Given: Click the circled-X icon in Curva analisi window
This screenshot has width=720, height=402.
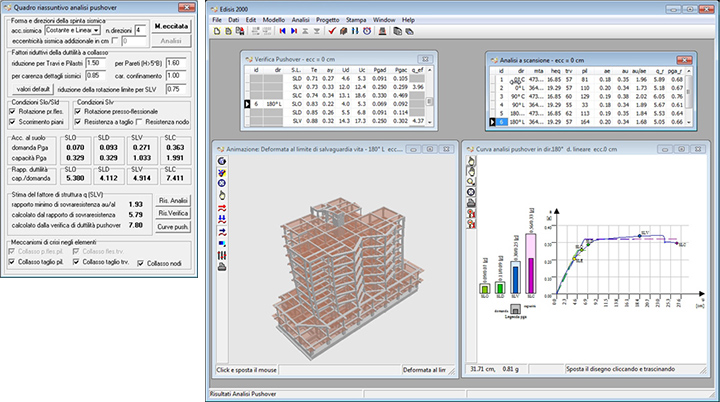Looking at the screenshot, I should 471,192.
